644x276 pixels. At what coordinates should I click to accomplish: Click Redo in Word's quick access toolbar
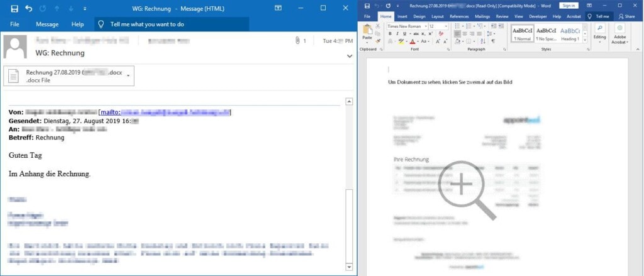[387, 6]
